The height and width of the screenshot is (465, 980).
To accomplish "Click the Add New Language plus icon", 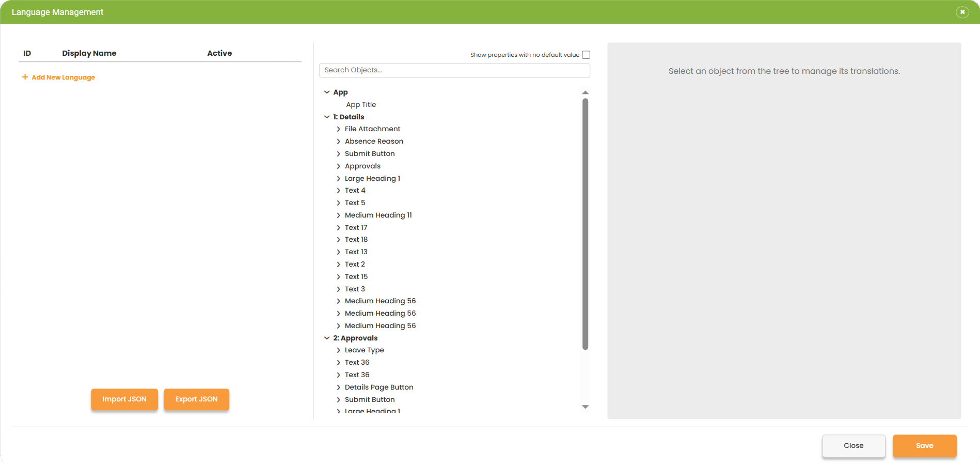I will click(x=24, y=77).
